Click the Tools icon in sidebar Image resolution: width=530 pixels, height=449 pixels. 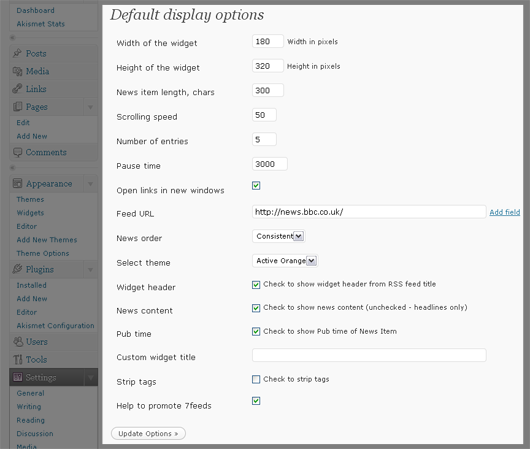(18, 359)
